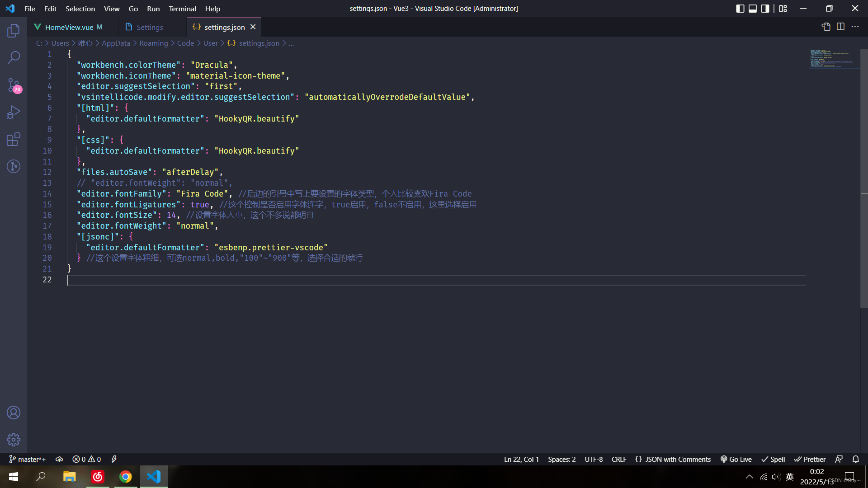Image resolution: width=868 pixels, height=488 pixels.
Task: Toggle the bottom panel visibility
Action: (752, 8)
